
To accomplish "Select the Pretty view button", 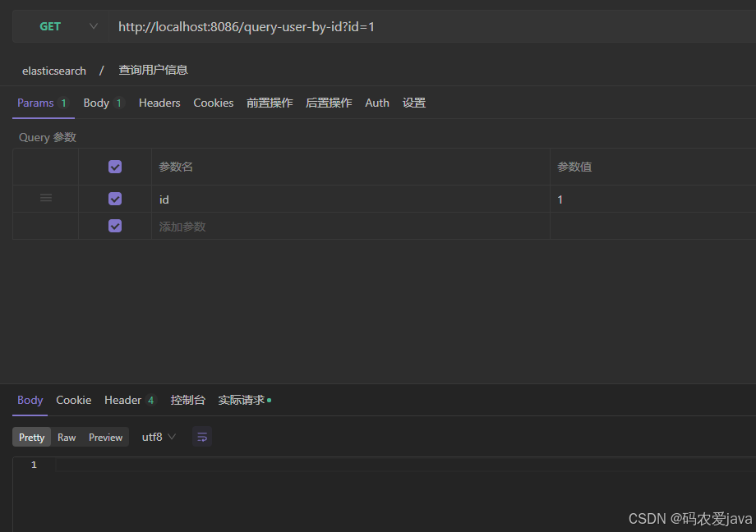I will tap(32, 437).
